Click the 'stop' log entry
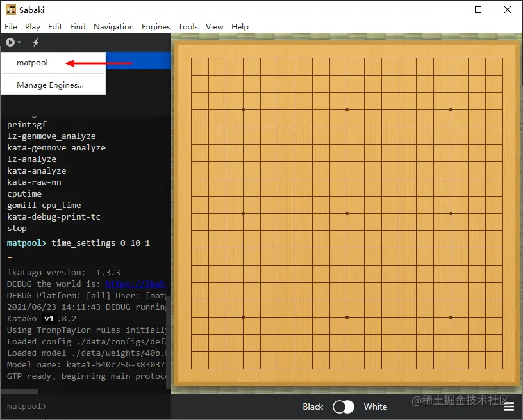 point(17,229)
